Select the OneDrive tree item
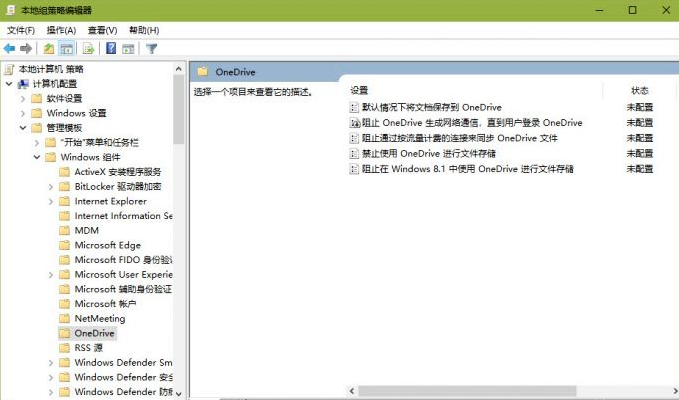This screenshot has width=679, height=400. coord(94,333)
